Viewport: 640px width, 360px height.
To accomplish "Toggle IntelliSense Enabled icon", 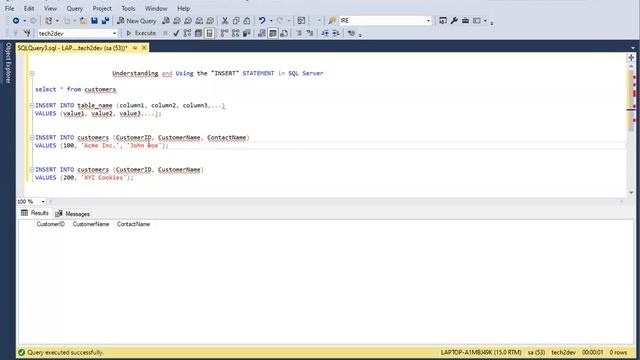I will click(209, 33).
